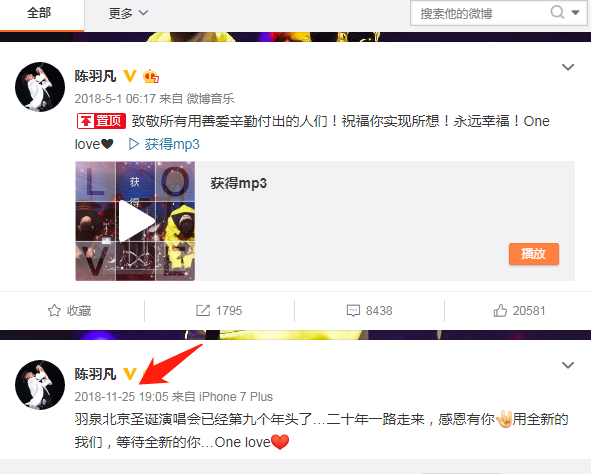The height and width of the screenshot is (474, 591).
Task: Open second post's options chevron
Action: (x=568, y=365)
